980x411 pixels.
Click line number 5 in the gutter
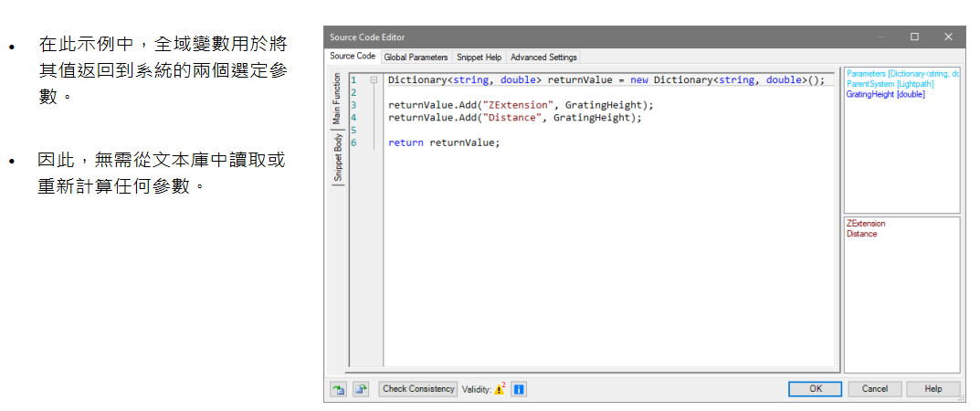[353, 130]
